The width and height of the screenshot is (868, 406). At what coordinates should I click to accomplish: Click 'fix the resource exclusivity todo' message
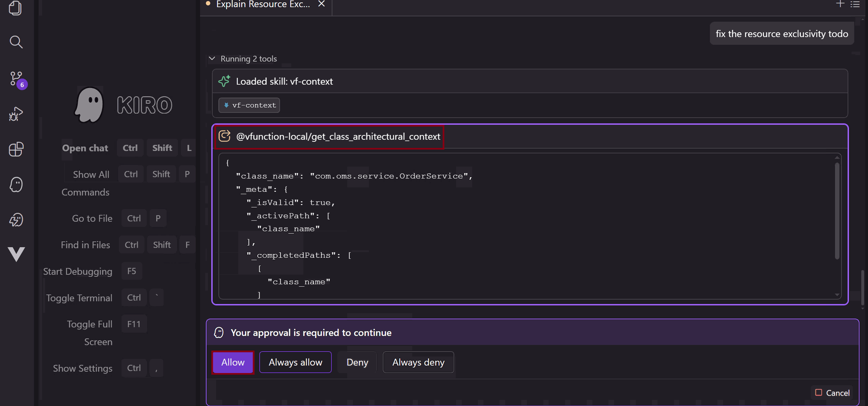click(x=782, y=34)
